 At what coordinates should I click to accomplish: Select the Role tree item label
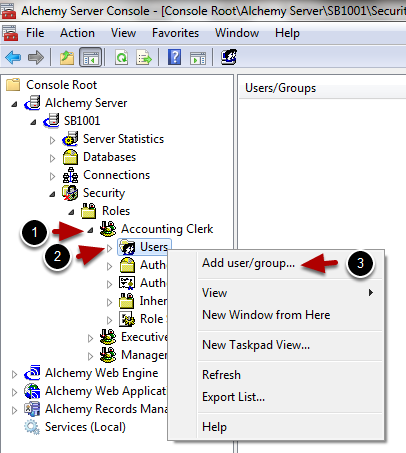coord(152,319)
